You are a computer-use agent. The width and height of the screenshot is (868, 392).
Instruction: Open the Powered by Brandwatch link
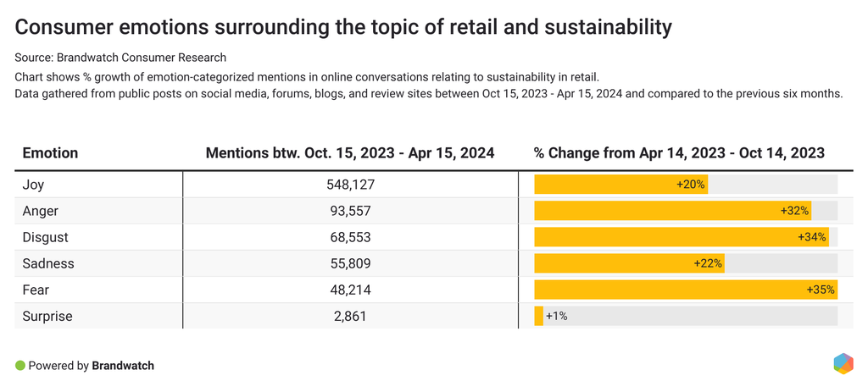click(92, 366)
